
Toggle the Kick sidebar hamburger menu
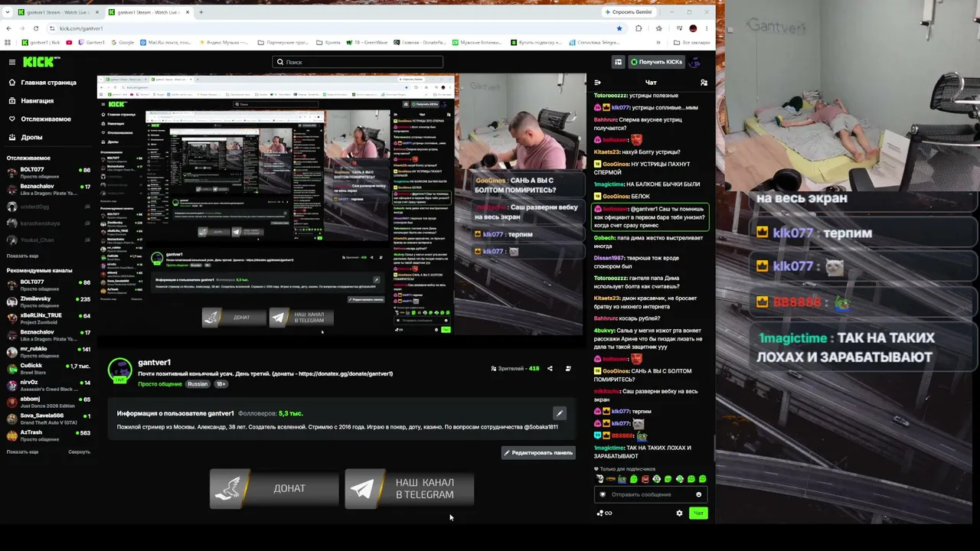point(12,62)
